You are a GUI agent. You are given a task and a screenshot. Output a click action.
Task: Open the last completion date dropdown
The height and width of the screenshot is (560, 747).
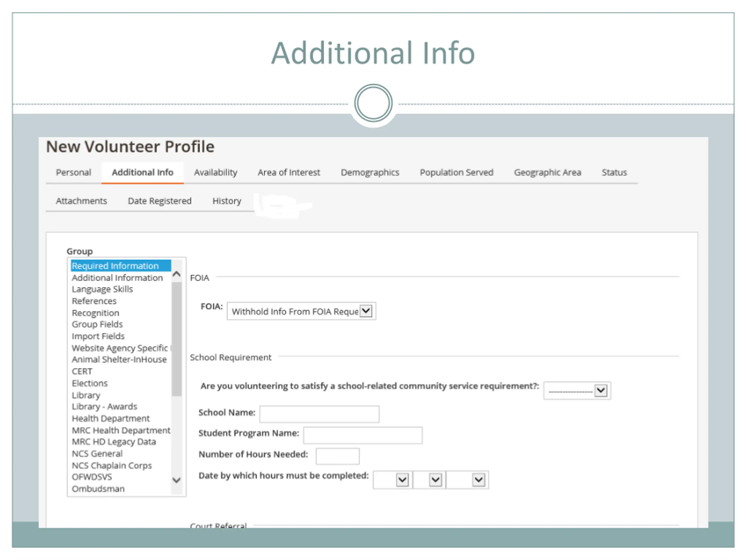click(478, 480)
